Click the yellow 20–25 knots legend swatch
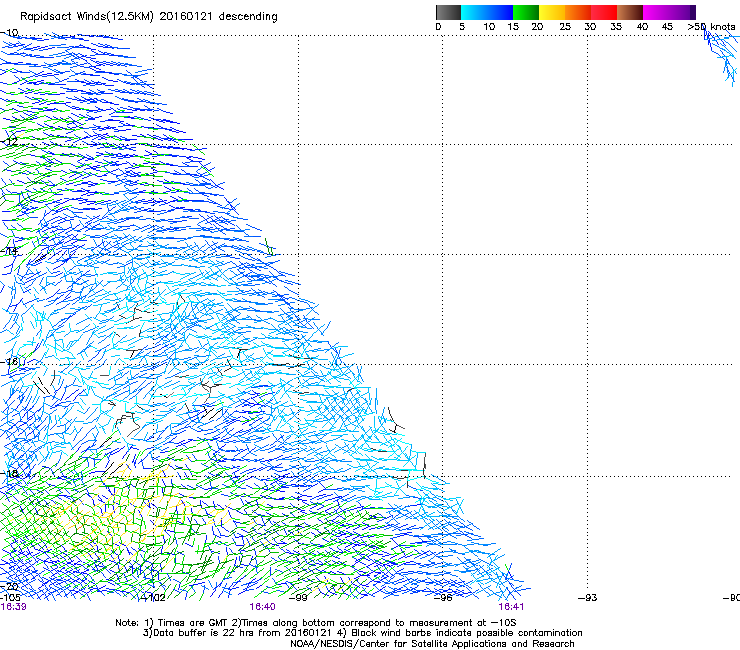Image resolution: width=740 pixels, height=650 pixels. (552, 12)
